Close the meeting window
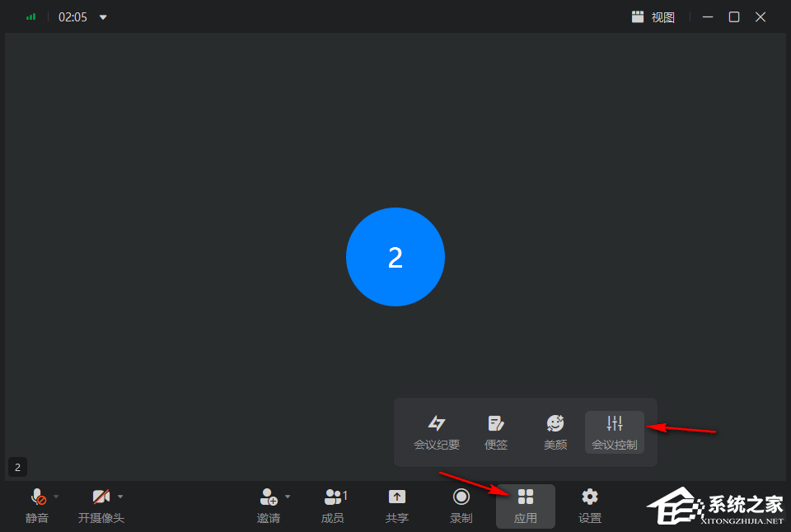This screenshot has width=791, height=532. (x=761, y=17)
